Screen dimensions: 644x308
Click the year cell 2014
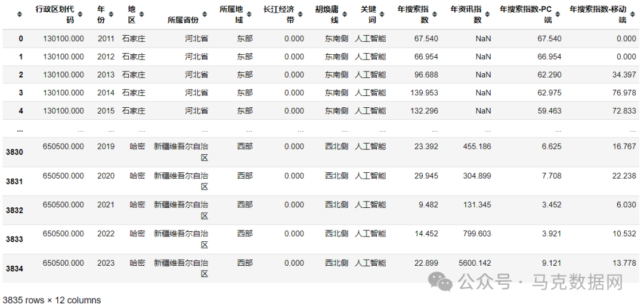tap(106, 93)
